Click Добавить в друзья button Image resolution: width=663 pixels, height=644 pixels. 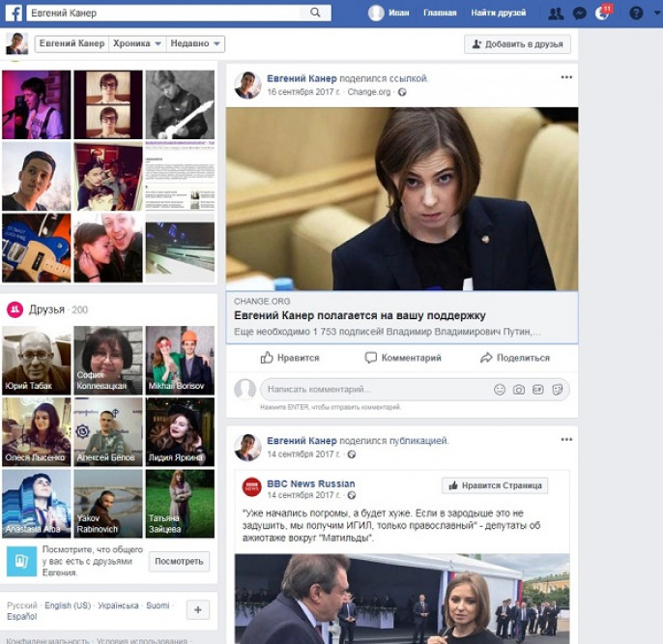point(518,44)
